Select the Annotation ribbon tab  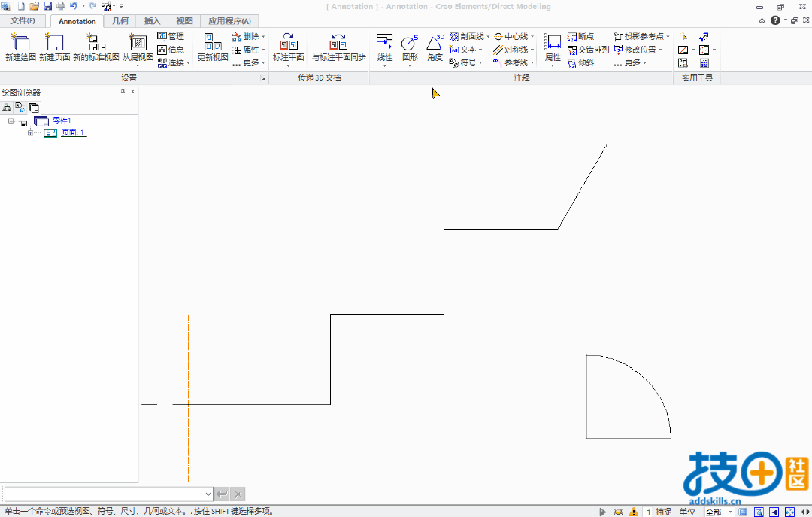pos(77,21)
